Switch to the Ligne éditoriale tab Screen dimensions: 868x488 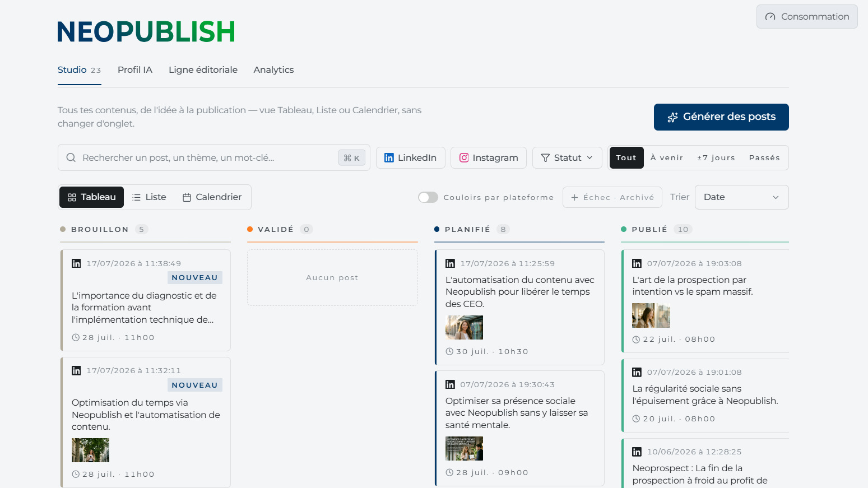203,70
